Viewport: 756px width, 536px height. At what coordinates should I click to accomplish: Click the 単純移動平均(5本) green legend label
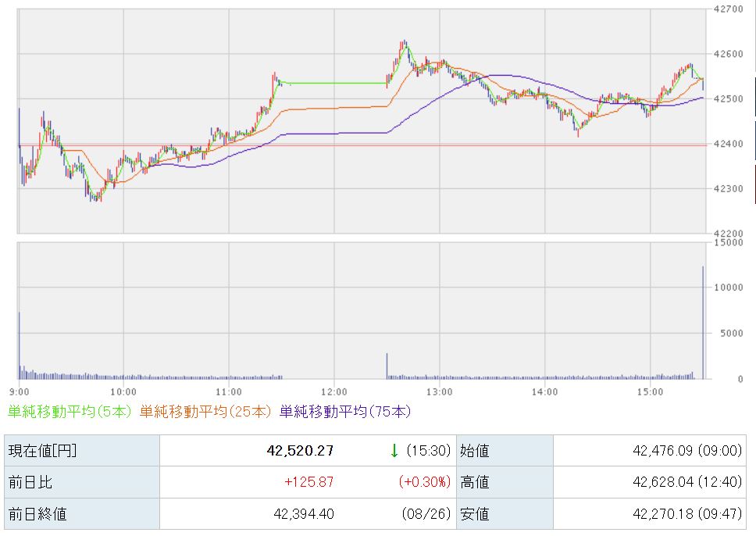tap(70, 412)
